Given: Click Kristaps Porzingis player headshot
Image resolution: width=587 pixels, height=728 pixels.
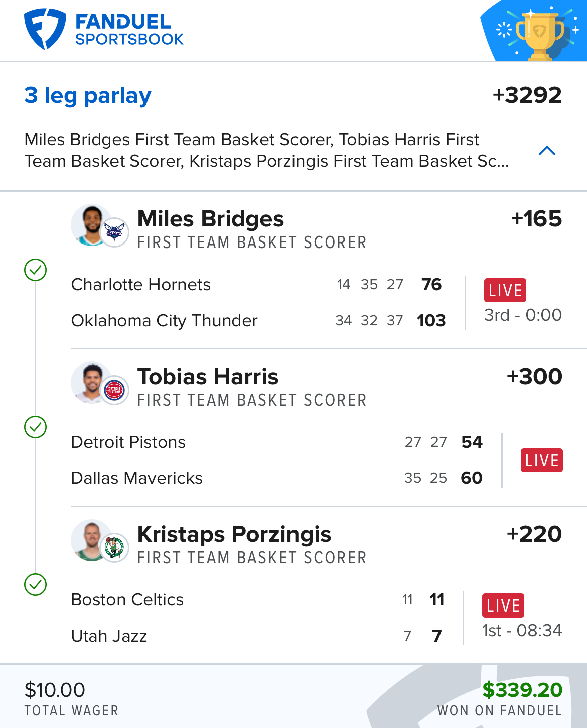Looking at the screenshot, I should [x=91, y=540].
